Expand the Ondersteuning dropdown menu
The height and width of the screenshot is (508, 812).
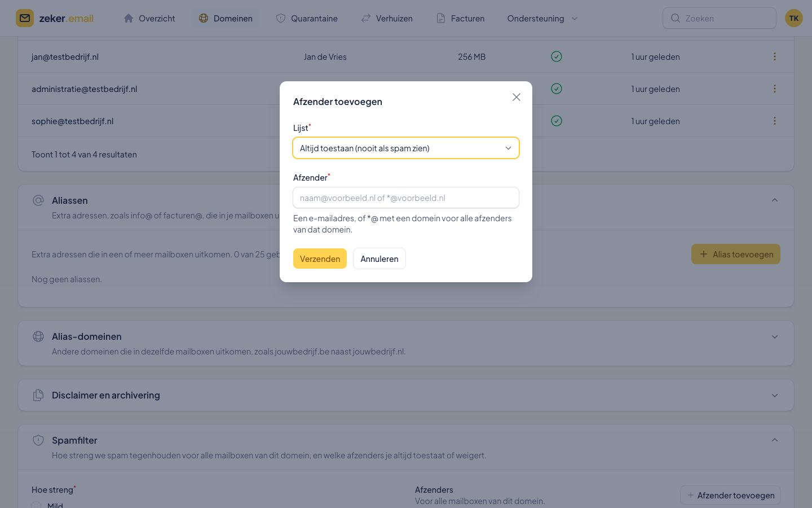tap(542, 18)
